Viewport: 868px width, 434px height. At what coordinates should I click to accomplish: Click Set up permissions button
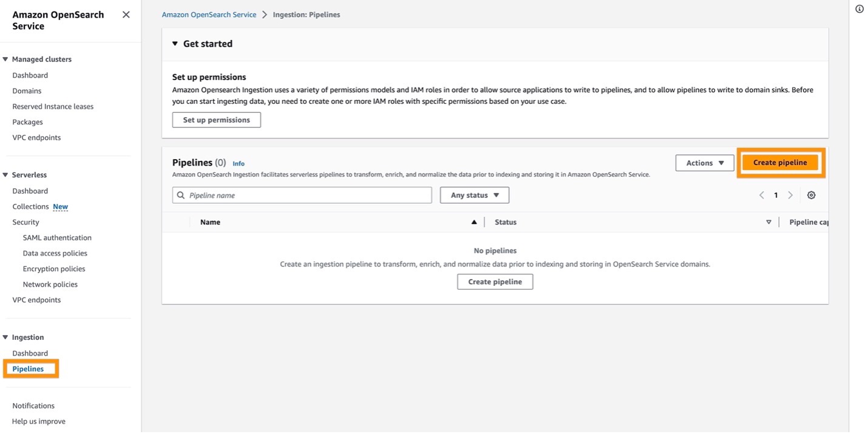[217, 120]
